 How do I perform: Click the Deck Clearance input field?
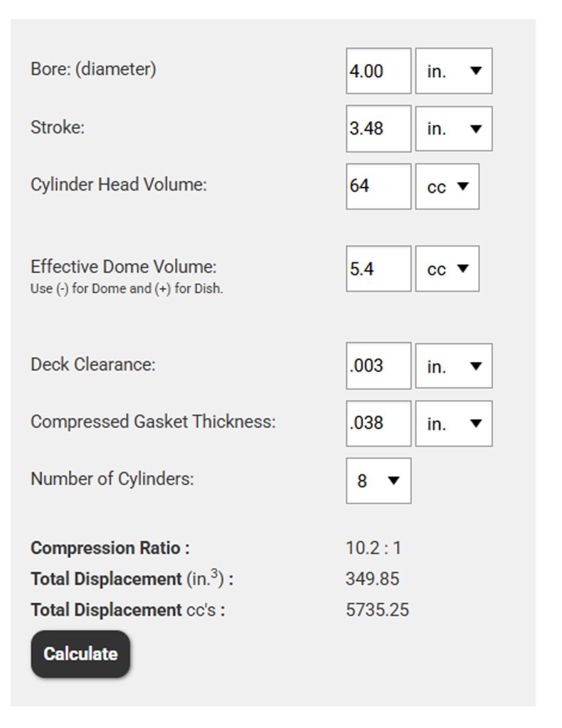point(378,365)
